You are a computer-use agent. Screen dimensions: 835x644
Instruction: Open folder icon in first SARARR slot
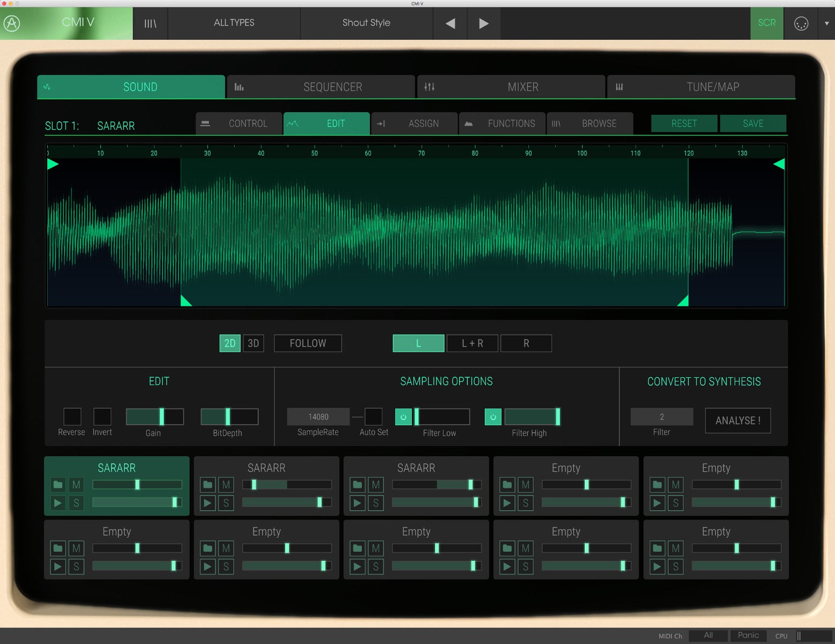58,485
